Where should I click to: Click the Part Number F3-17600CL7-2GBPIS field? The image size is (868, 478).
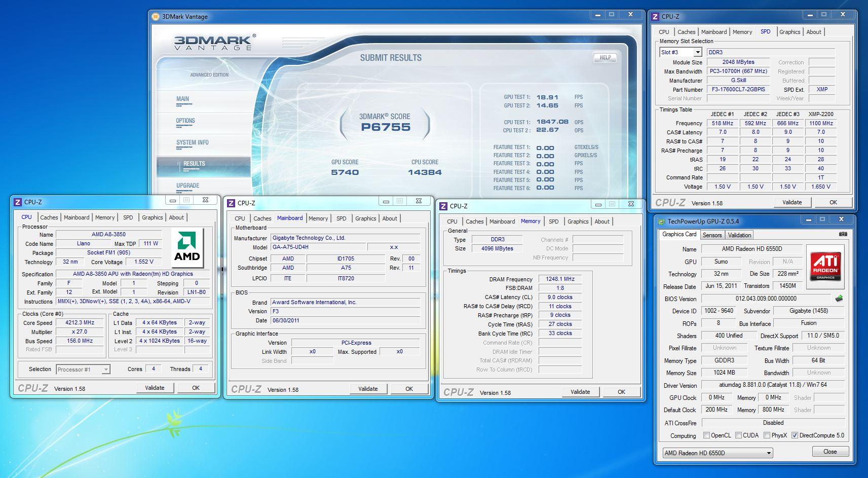738,89
